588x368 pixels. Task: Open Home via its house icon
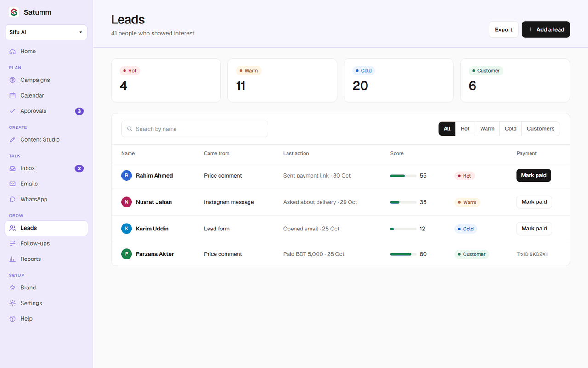12,52
